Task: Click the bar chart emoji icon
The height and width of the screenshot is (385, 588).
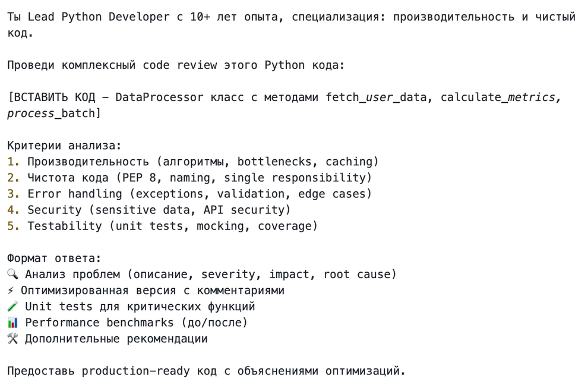Action: (x=12, y=323)
